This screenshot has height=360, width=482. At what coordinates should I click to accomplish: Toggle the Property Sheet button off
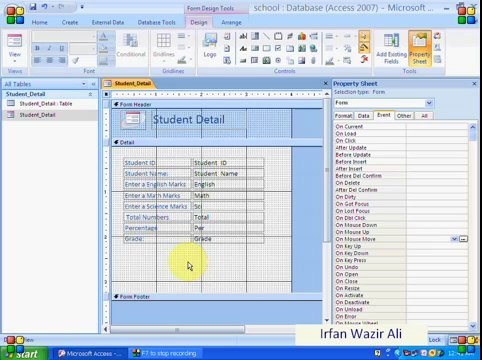pos(420,49)
